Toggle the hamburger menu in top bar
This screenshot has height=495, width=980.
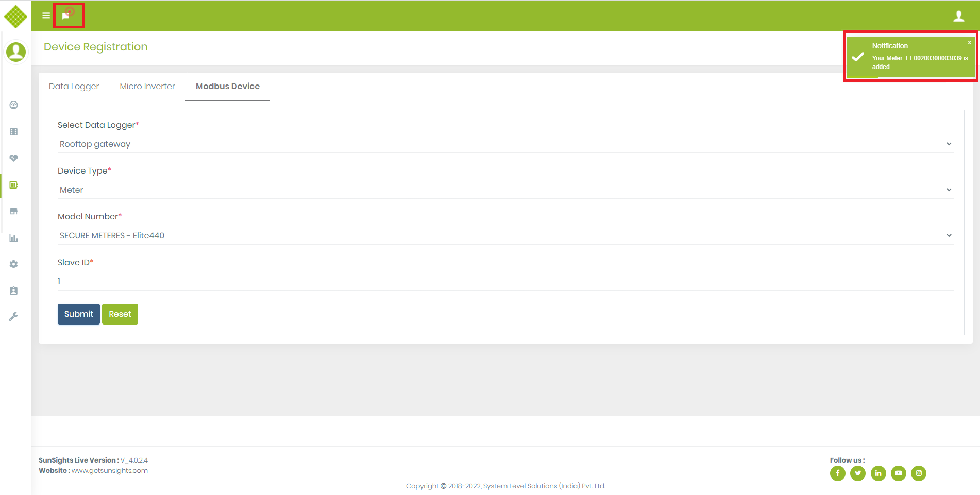46,15
